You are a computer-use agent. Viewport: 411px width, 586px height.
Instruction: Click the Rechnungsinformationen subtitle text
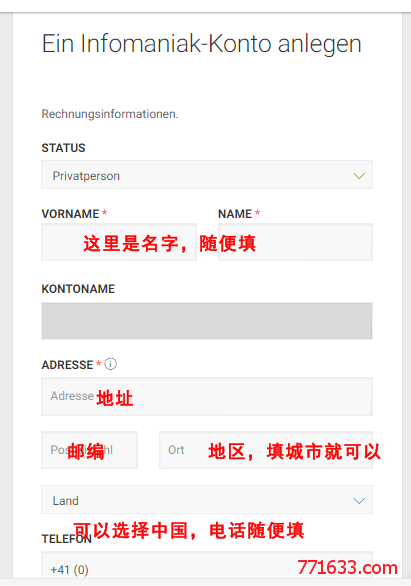click(x=110, y=114)
